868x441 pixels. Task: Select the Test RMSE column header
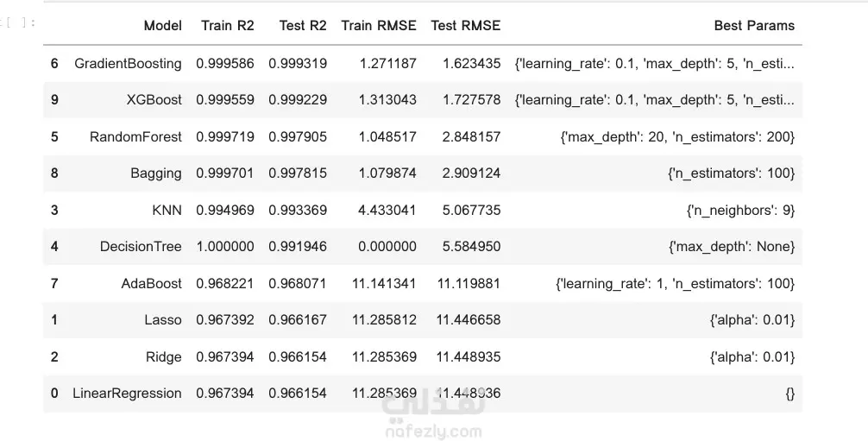coord(465,26)
